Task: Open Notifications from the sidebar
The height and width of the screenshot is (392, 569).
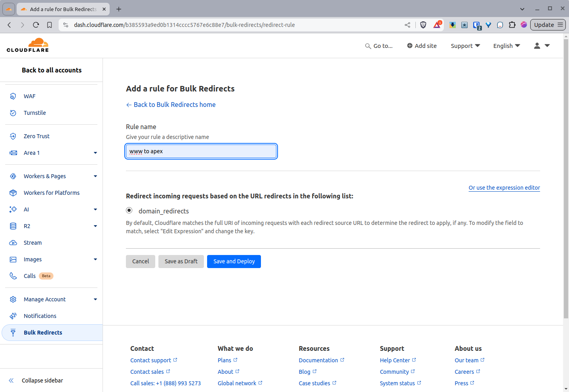Action: (x=40, y=316)
